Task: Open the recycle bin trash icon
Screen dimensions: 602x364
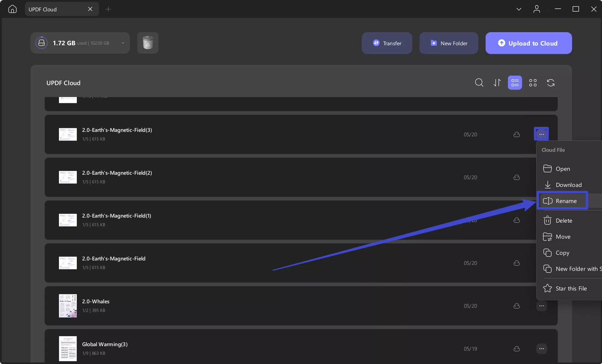Action: [x=148, y=43]
